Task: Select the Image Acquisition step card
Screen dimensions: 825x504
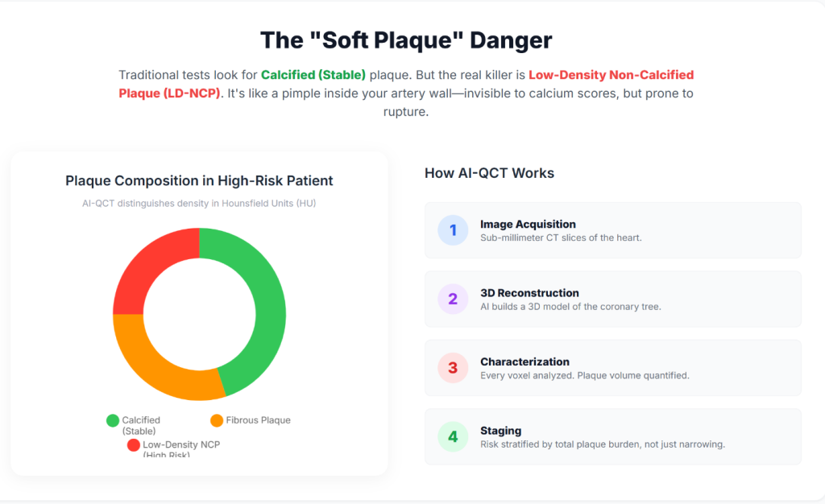Action: (612, 230)
